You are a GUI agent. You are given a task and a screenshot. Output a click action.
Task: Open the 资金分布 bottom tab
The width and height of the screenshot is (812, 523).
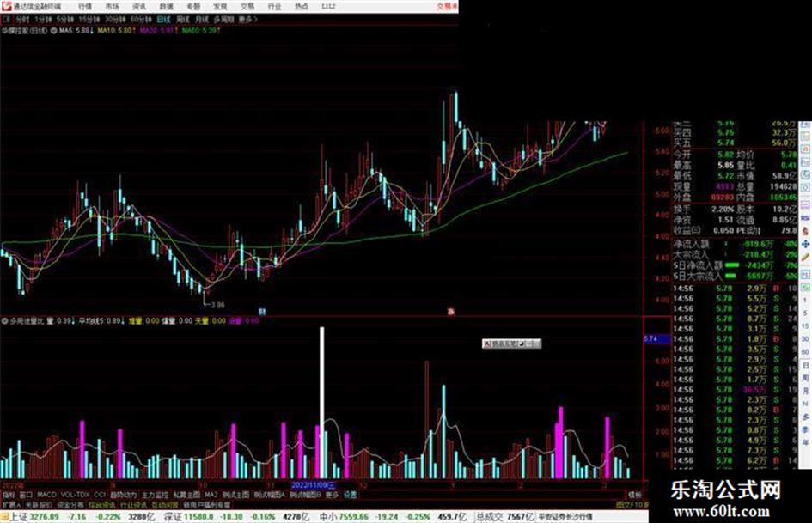click(70, 504)
